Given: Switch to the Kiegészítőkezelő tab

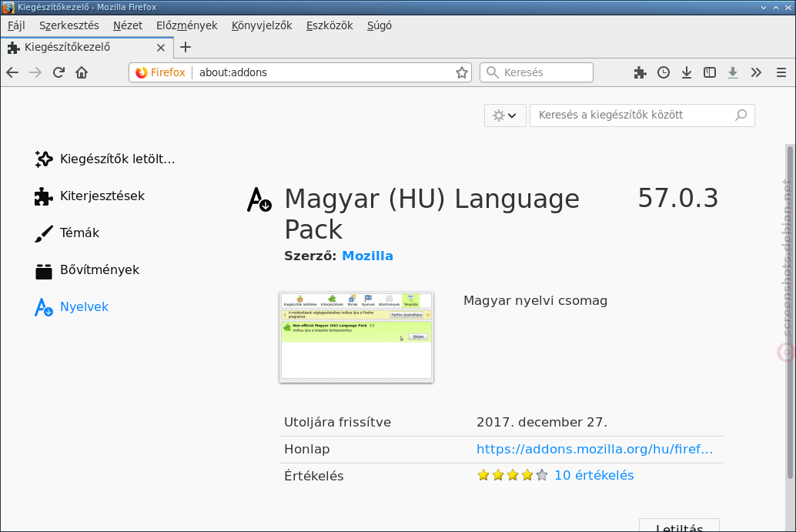Looking at the screenshot, I should coord(87,47).
